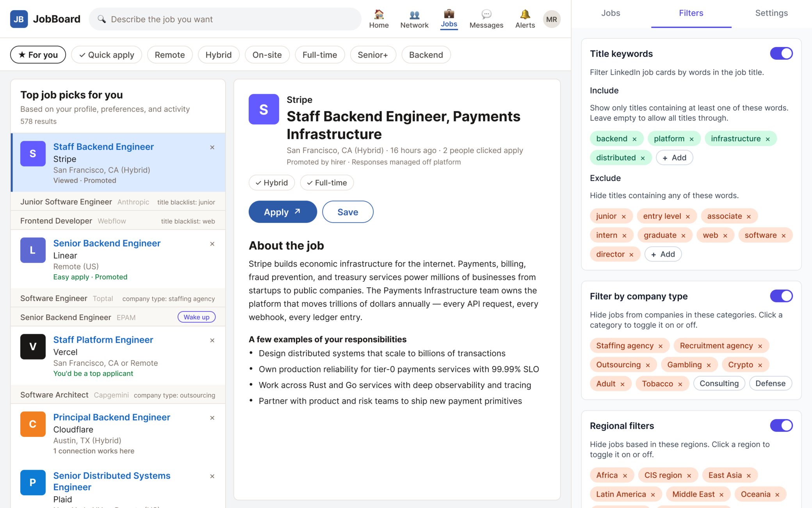This screenshot has width=812, height=508.
Task: Remove the 'director' exclude keyword
Action: 631,255
